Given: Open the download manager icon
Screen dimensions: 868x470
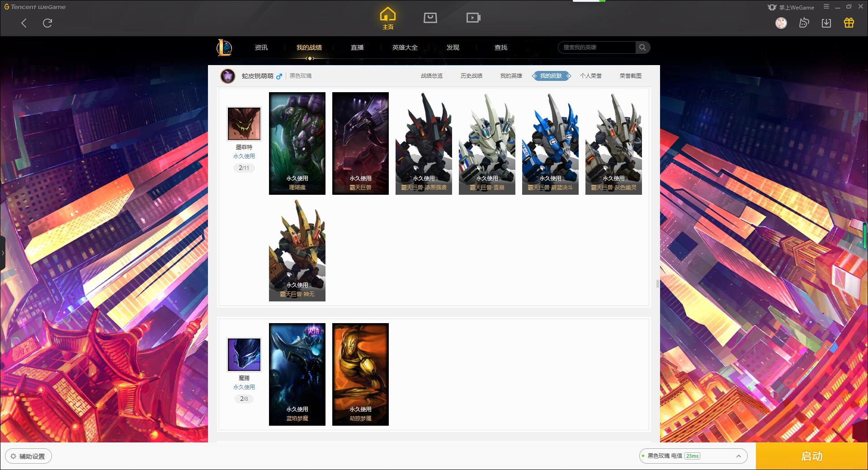Looking at the screenshot, I should (826, 23).
